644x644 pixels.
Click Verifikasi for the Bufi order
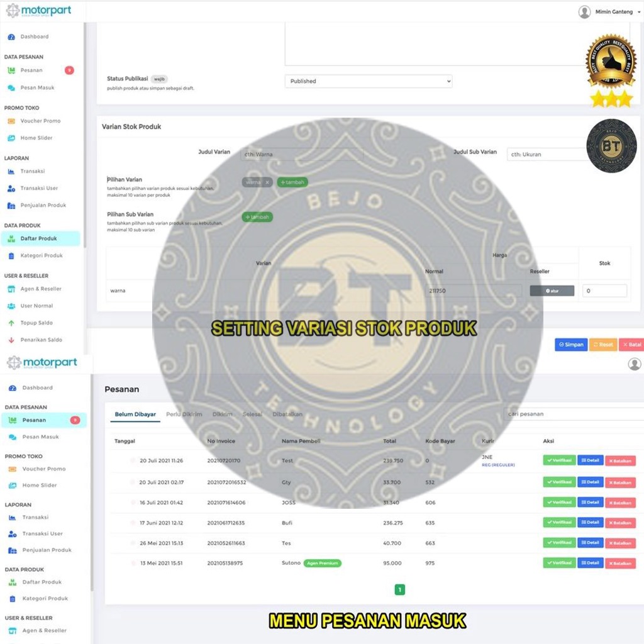point(559,523)
